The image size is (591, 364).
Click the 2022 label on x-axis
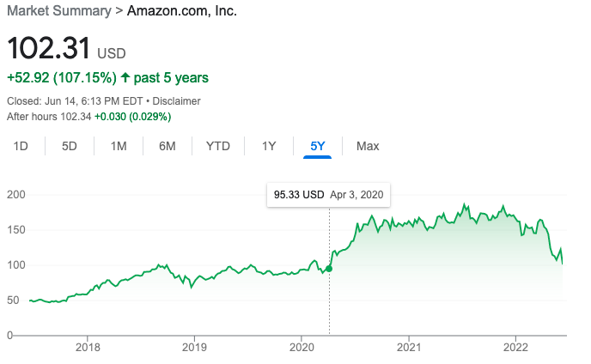pyautogui.click(x=515, y=347)
